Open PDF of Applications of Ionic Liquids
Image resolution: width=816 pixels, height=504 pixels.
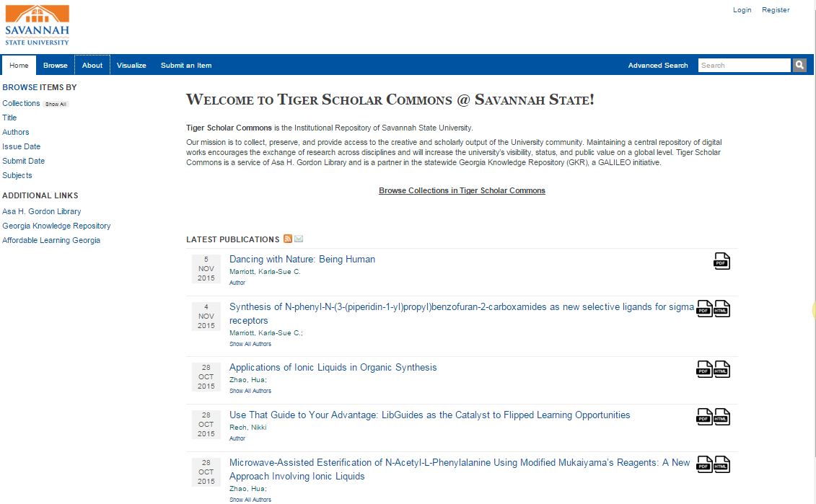704,369
